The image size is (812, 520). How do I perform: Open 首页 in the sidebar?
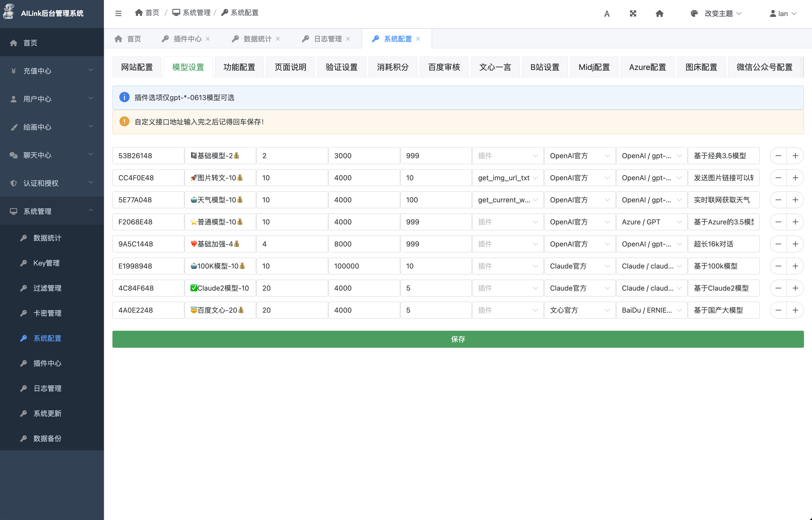52,43
